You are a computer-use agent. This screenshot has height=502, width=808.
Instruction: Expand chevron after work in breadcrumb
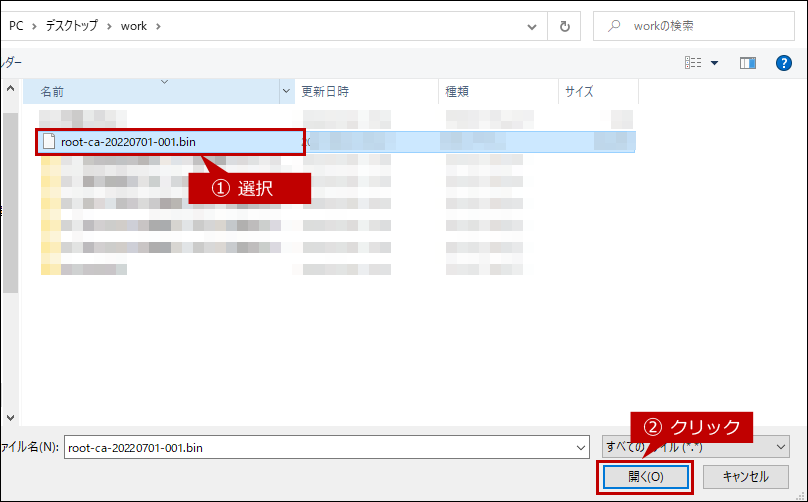158,26
